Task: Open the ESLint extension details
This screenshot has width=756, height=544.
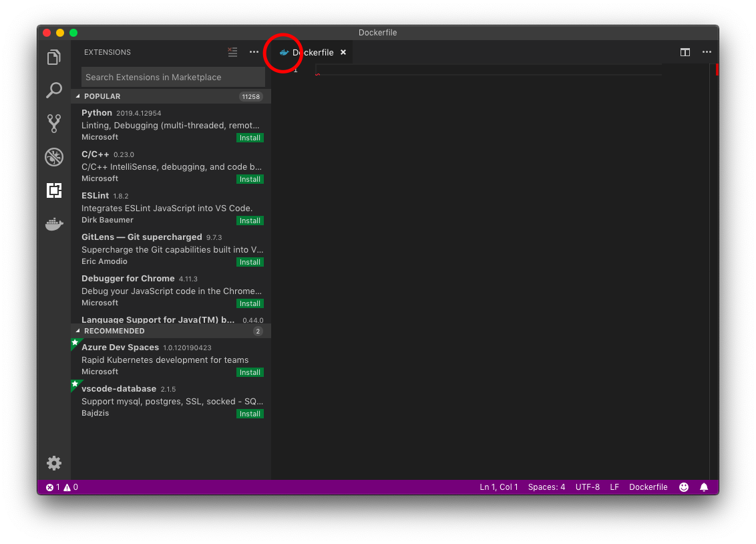Action: click(x=171, y=208)
